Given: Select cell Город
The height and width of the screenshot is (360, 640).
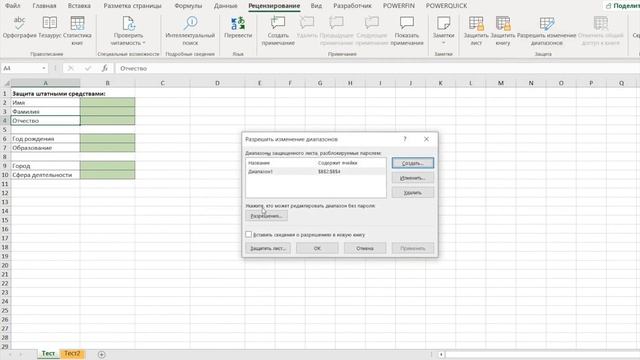Looking at the screenshot, I should [x=45, y=166].
